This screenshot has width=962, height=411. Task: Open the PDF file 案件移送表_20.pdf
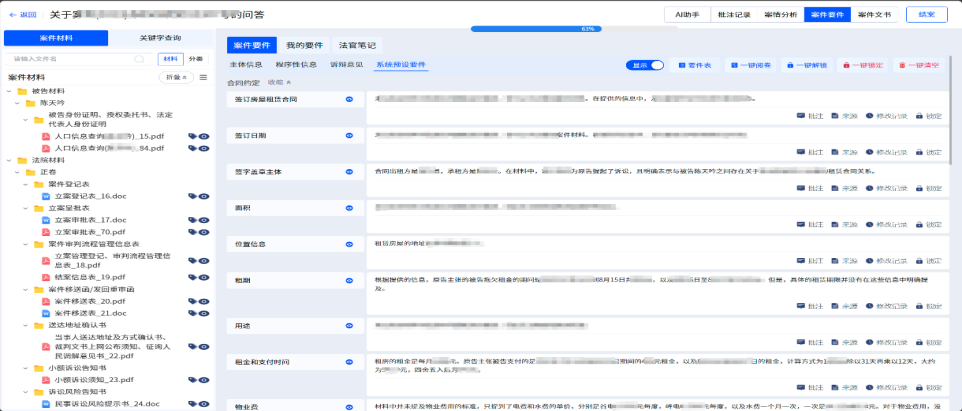(88, 301)
